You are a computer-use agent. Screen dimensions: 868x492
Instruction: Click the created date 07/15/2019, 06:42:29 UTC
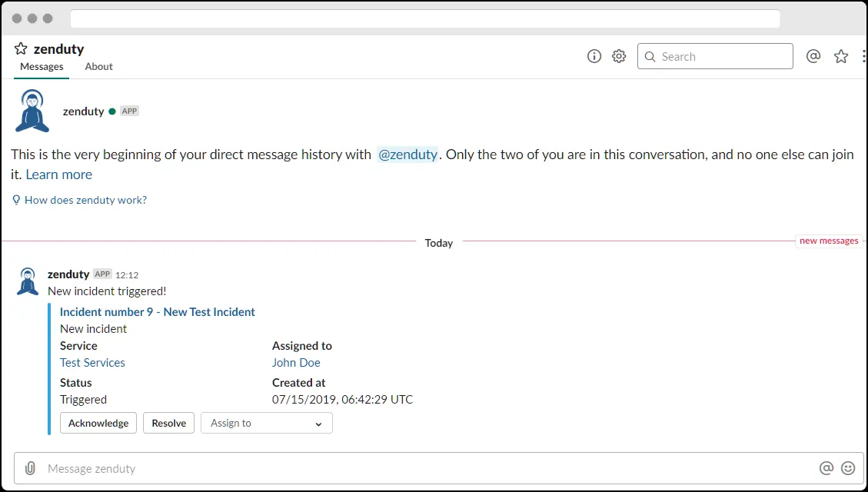(x=343, y=400)
